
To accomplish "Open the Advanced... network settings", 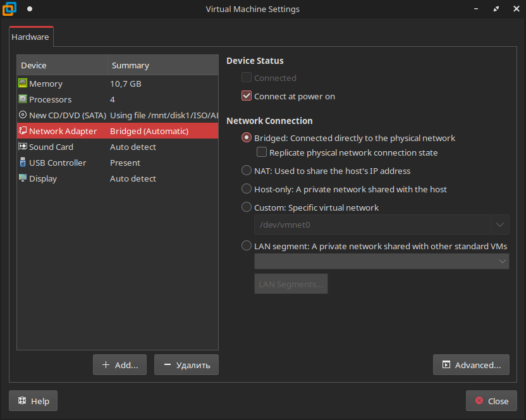I will 471,365.
